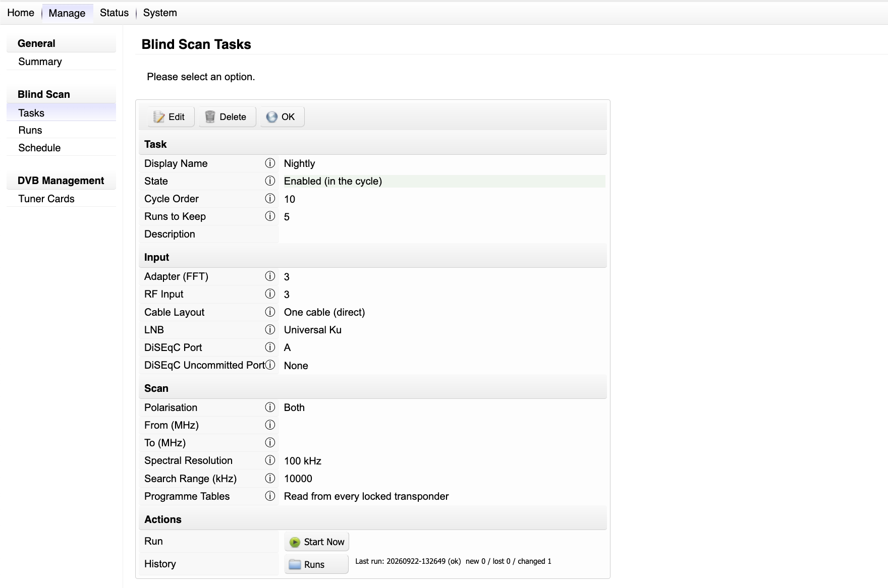Click the info icon next to Display Name
The image size is (888, 588).
[x=270, y=163]
